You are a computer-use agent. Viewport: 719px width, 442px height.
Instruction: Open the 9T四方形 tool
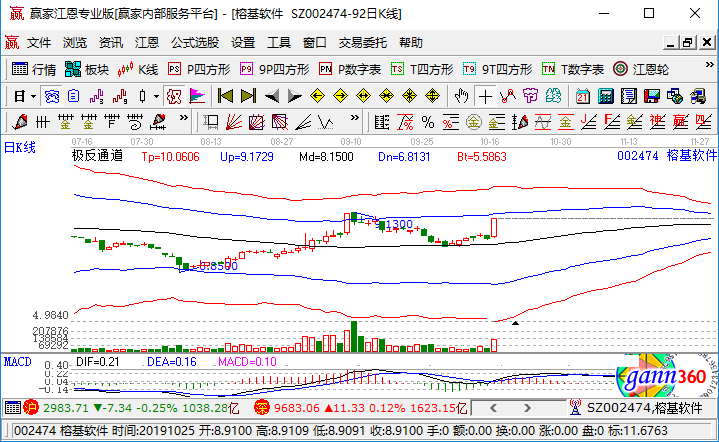498,69
